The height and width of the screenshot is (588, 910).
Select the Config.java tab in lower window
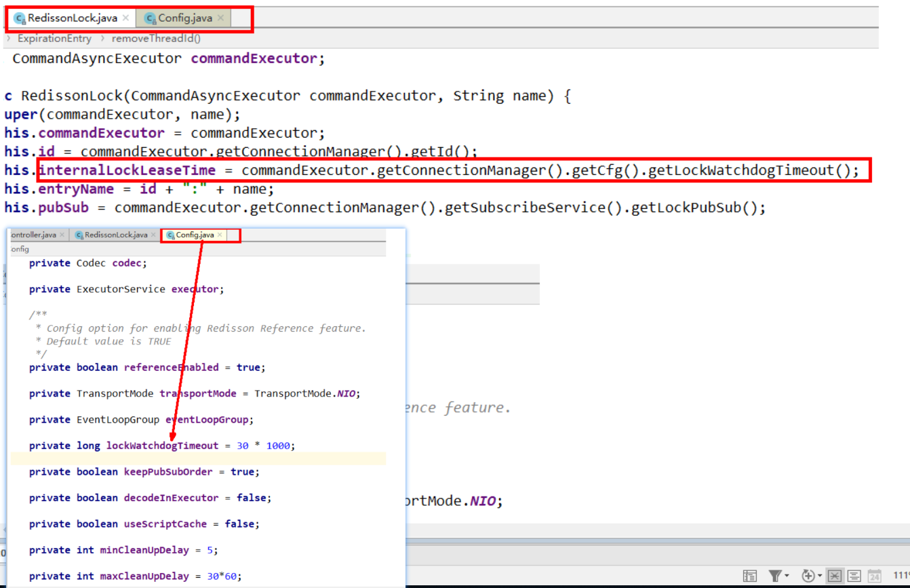point(195,235)
